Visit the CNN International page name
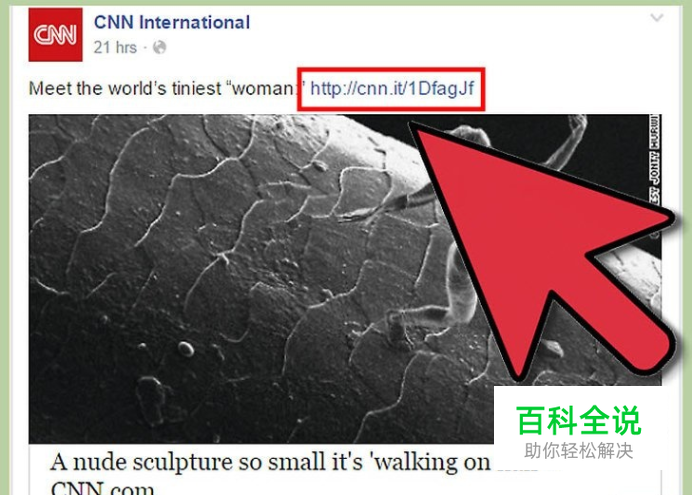Screen dimensions: 692x495 pos(172,22)
